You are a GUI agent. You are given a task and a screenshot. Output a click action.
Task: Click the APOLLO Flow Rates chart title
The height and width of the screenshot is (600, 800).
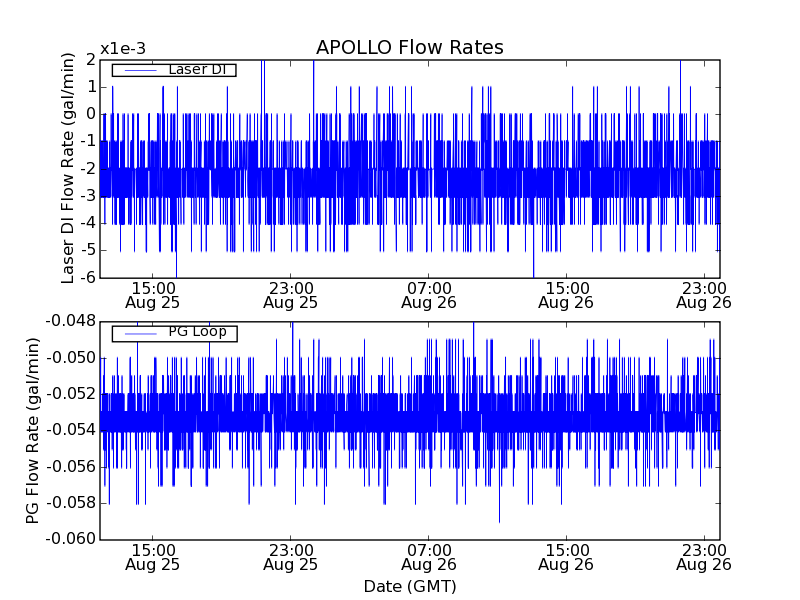click(x=409, y=48)
